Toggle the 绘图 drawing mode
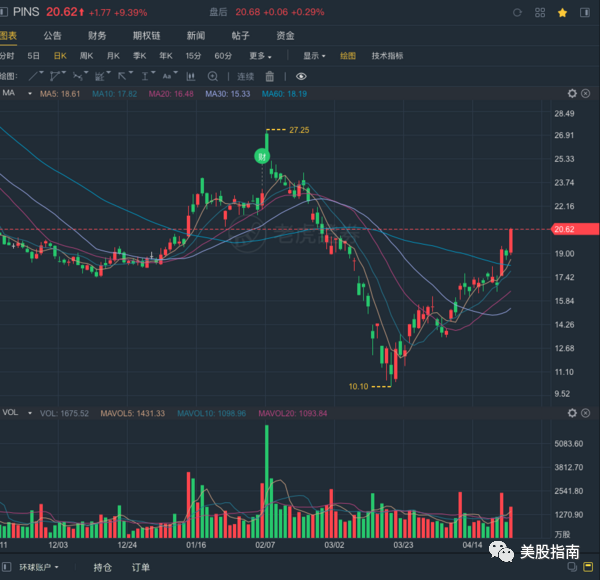Screen dimensions: 600x580 click(x=348, y=56)
